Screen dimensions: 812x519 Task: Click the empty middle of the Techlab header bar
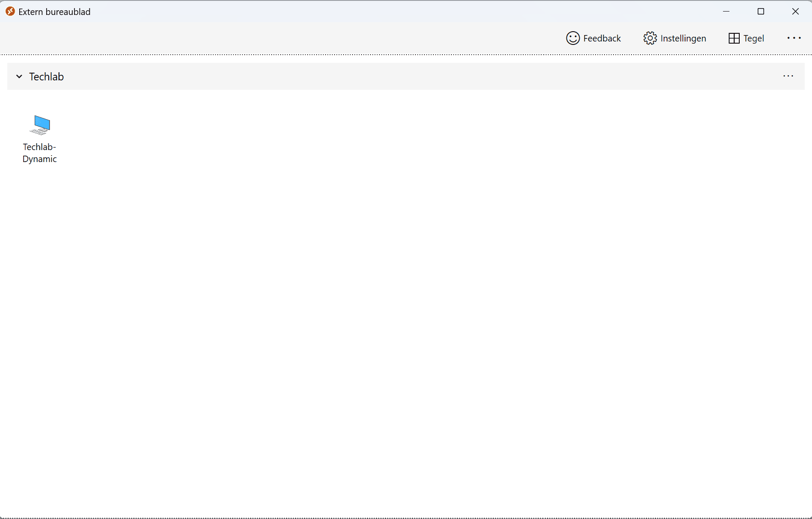coord(406,77)
